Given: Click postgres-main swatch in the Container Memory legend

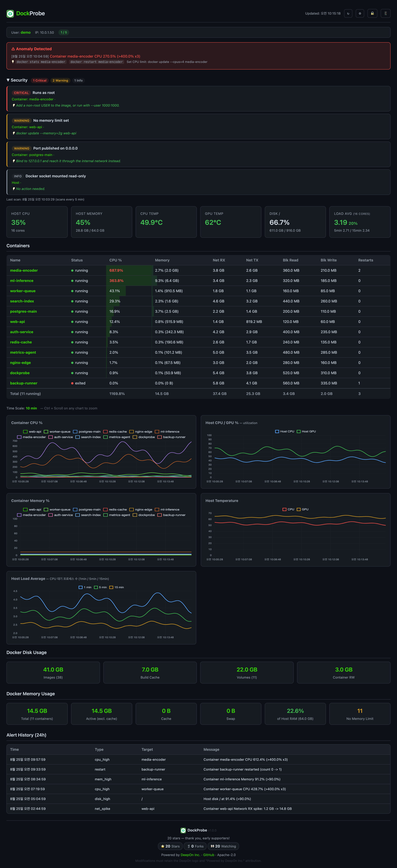Looking at the screenshot, I should coord(75,510).
